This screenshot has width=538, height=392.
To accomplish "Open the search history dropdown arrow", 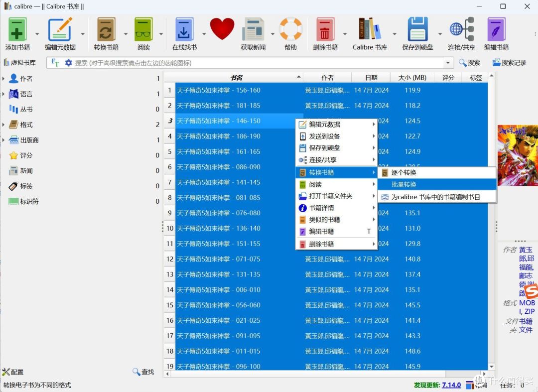I will [x=448, y=63].
